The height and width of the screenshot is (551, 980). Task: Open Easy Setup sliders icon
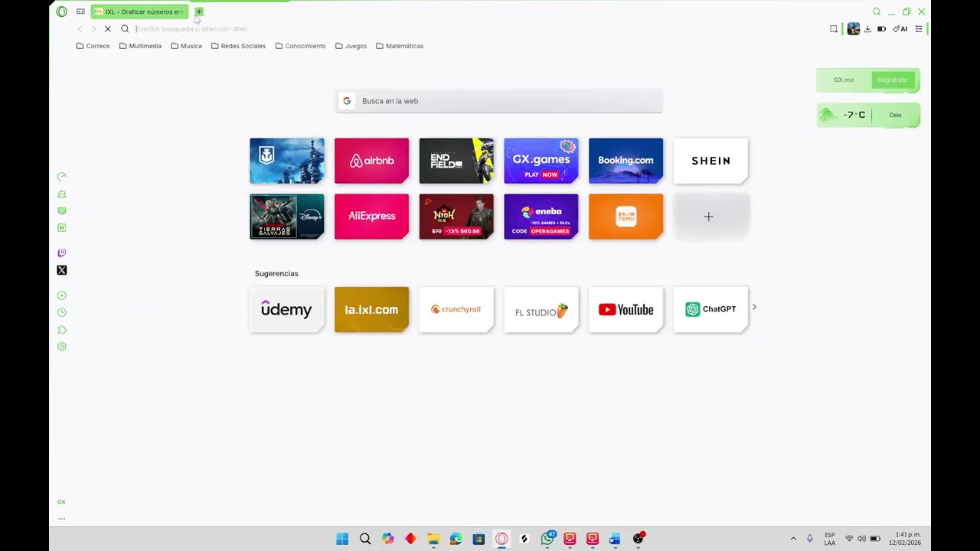click(x=919, y=29)
